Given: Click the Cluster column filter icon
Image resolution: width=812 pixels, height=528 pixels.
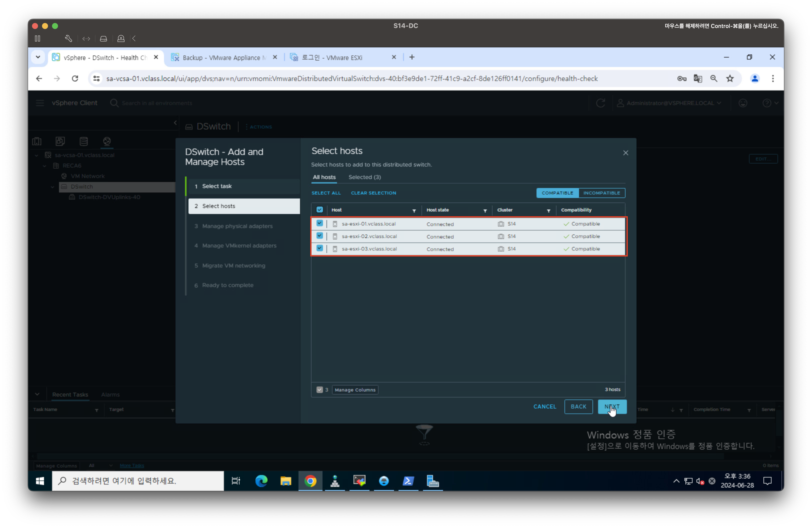Looking at the screenshot, I should (x=548, y=211).
